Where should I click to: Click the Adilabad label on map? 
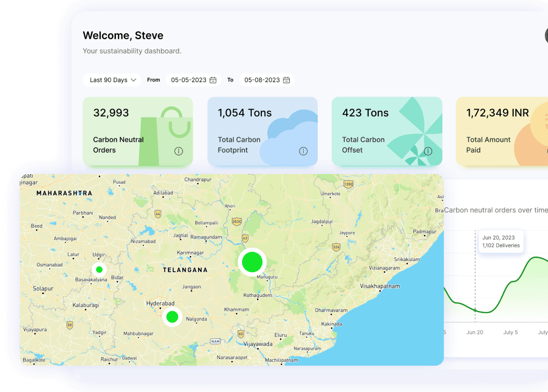click(163, 193)
